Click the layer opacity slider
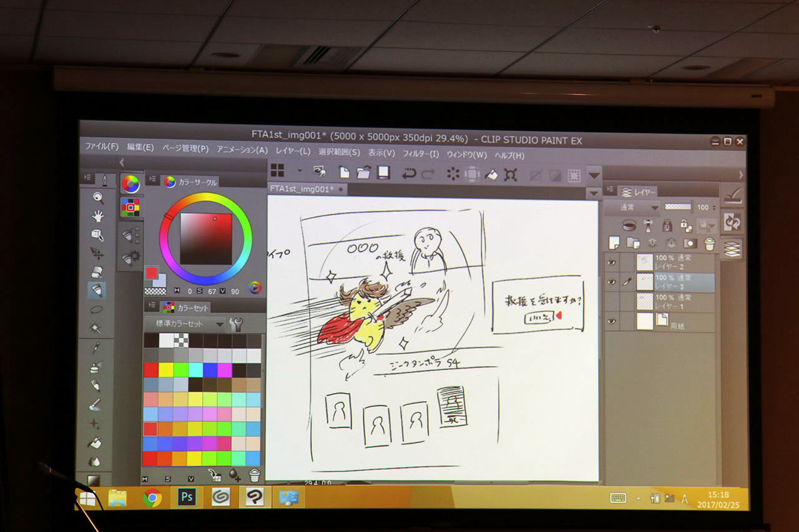 [x=679, y=207]
